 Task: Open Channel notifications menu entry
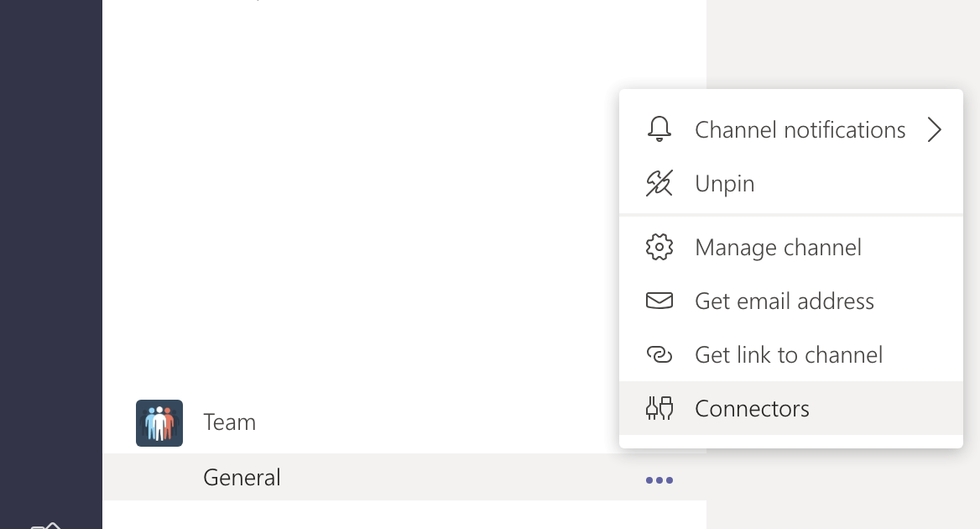click(x=790, y=129)
